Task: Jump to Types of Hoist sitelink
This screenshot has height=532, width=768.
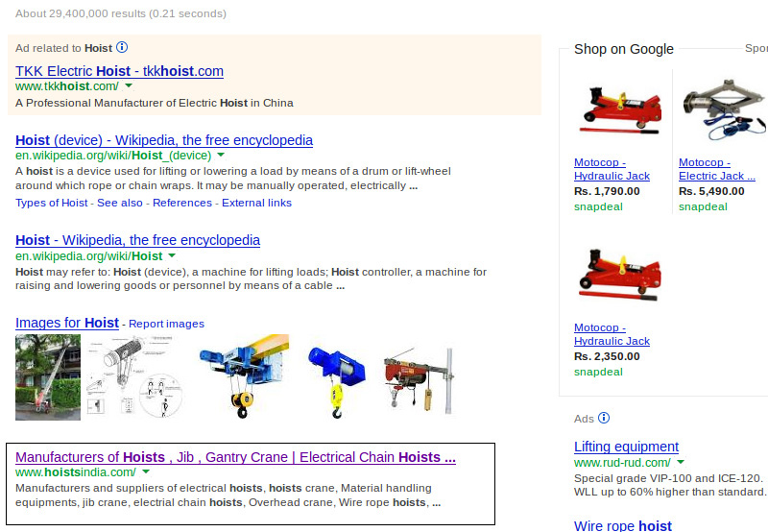Action: point(52,203)
